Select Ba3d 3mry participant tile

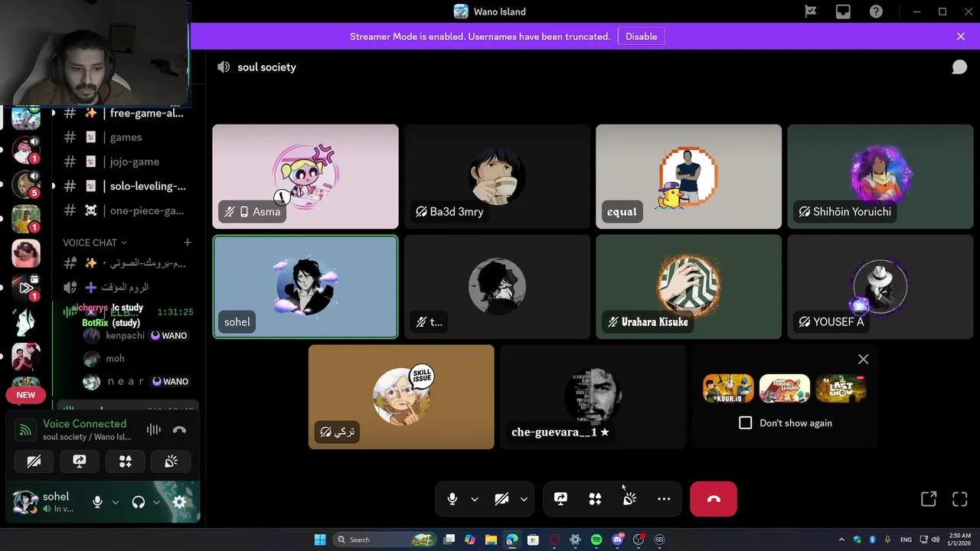pyautogui.click(x=497, y=177)
